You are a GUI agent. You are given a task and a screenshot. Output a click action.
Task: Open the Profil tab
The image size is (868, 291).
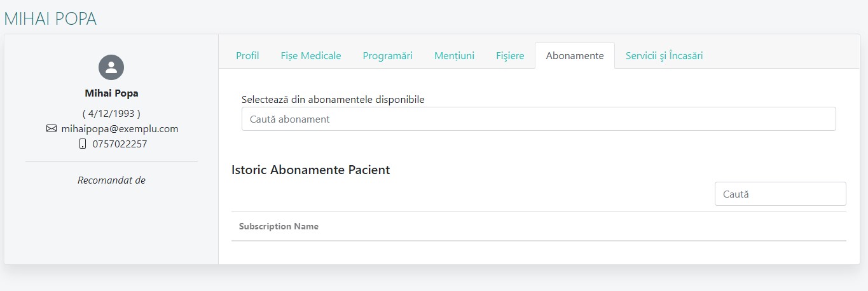(247, 56)
